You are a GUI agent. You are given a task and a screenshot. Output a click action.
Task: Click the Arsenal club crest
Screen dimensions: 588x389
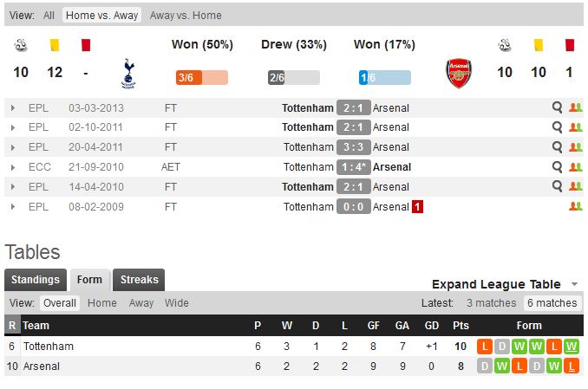pos(459,74)
